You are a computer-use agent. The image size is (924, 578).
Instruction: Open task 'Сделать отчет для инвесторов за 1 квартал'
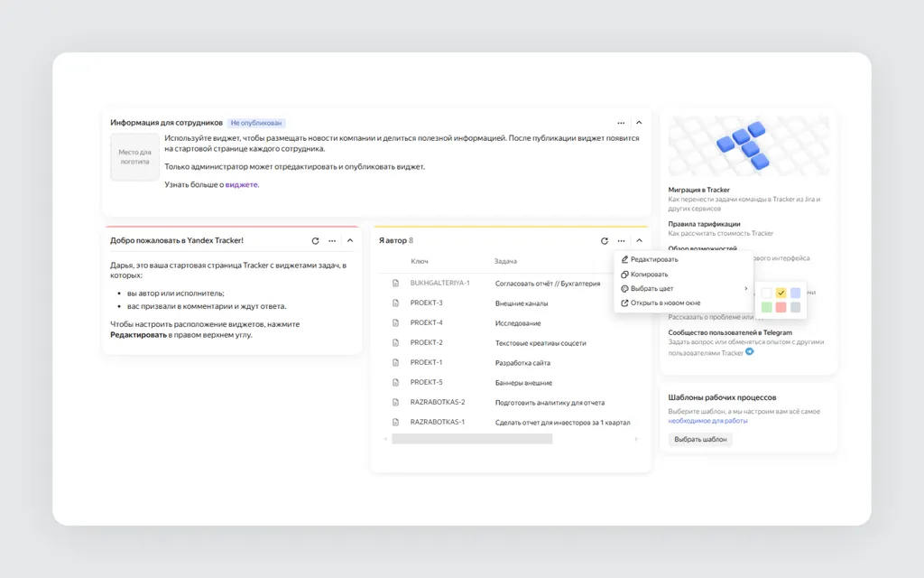[x=563, y=423]
